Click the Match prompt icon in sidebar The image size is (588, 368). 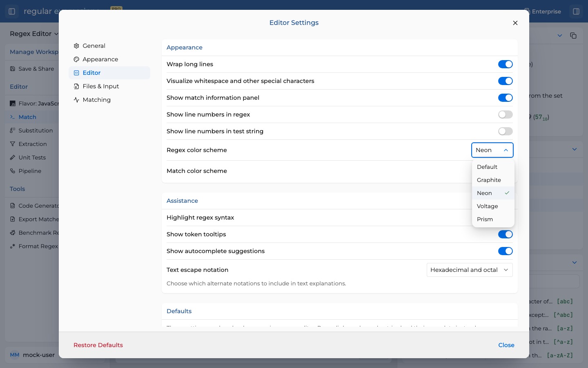pos(13,117)
